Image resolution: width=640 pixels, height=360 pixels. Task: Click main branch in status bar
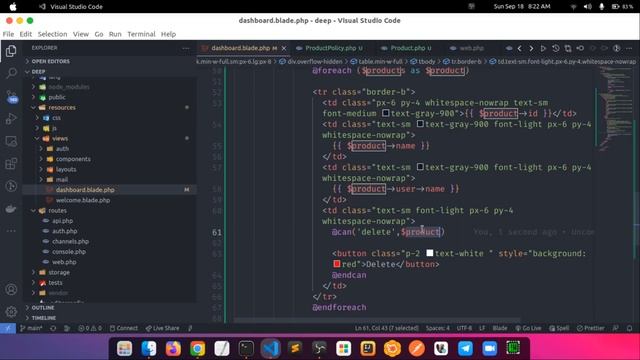(31, 328)
